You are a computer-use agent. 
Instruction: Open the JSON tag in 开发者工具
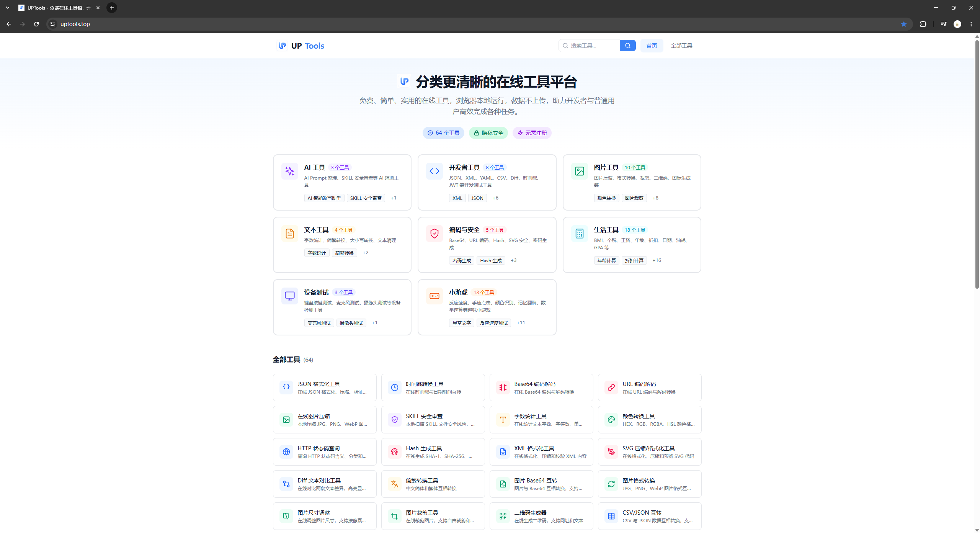click(477, 198)
